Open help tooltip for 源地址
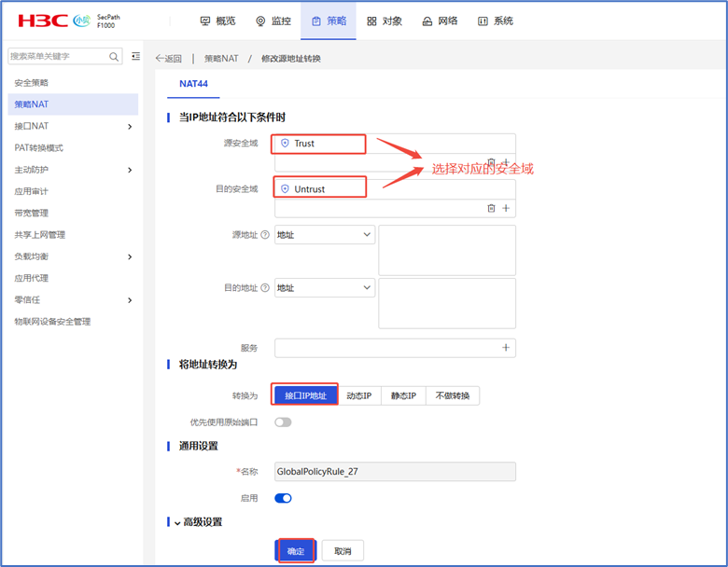The width and height of the screenshot is (728, 567). [265, 235]
